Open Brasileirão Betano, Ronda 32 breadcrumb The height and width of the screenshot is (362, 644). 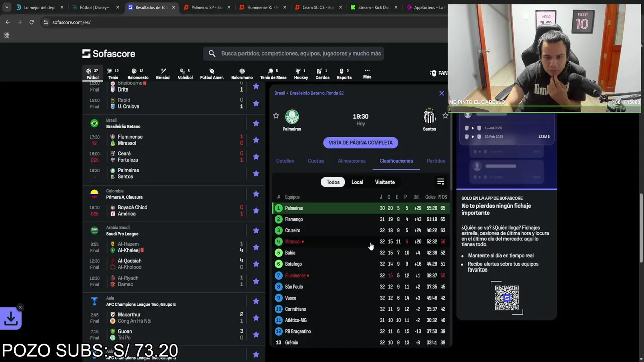(317, 93)
